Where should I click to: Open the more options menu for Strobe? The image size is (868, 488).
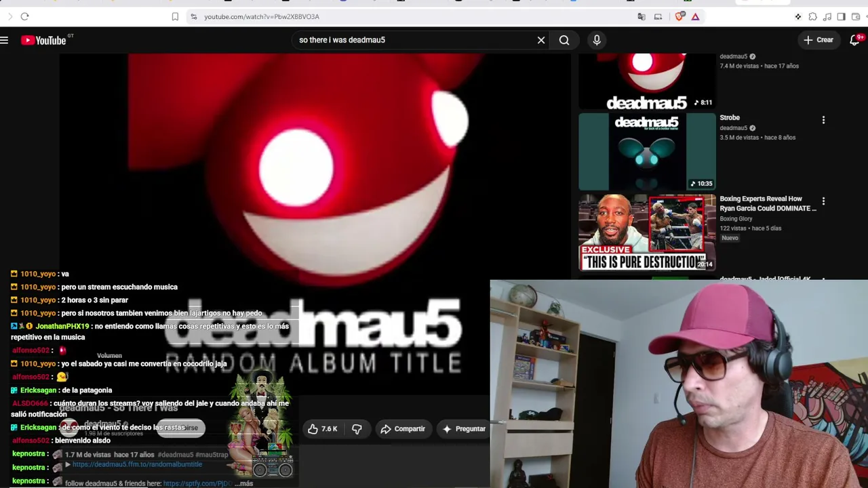point(823,120)
